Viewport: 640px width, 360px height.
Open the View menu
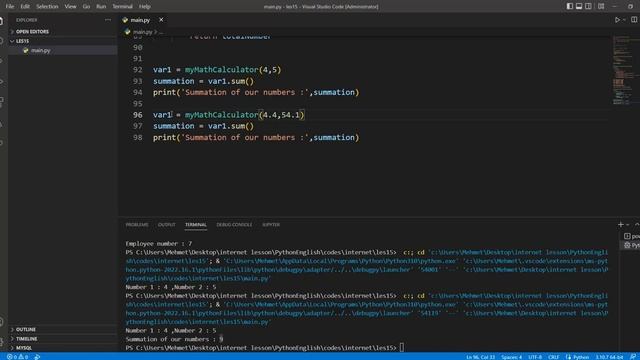pos(70,6)
